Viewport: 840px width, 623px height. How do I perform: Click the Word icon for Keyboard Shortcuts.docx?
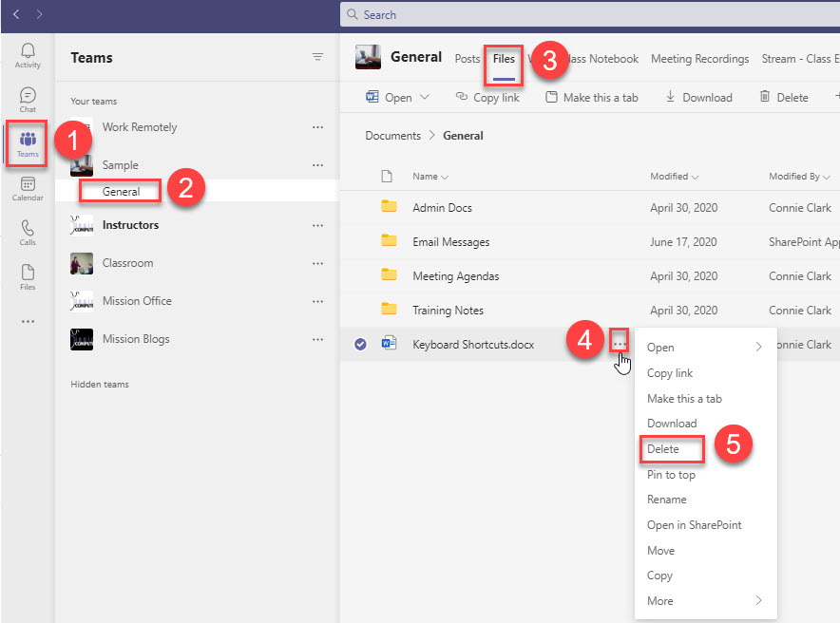point(389,343)
